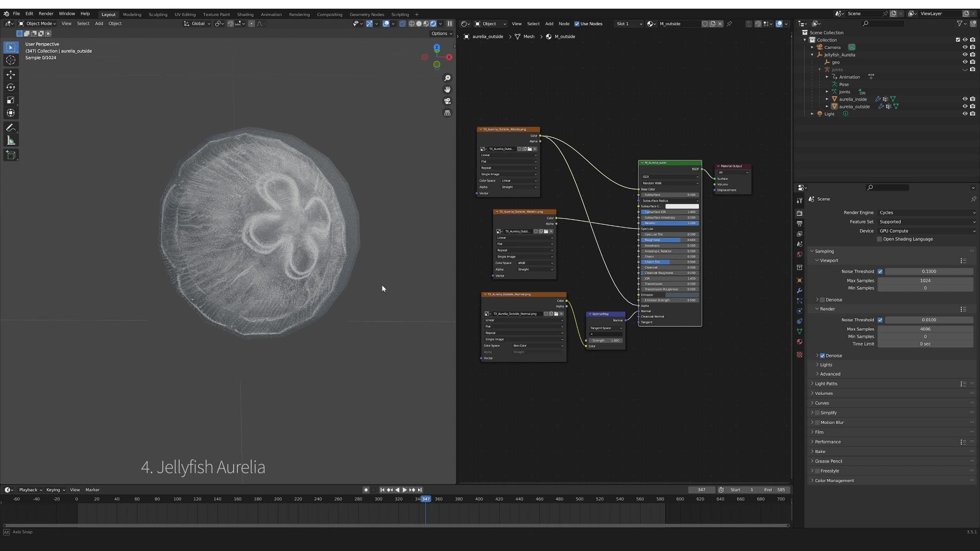Image resolution: width=980 pixels, height=551 pixels.
Task: Click the viewport Max Samples field
Action: click(925, 280)
